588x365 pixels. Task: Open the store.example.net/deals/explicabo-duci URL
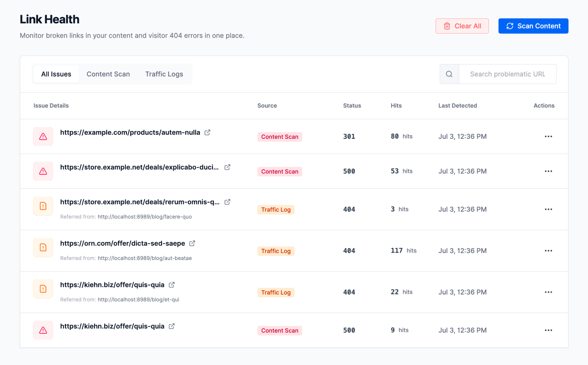click(x=139, y=167)
